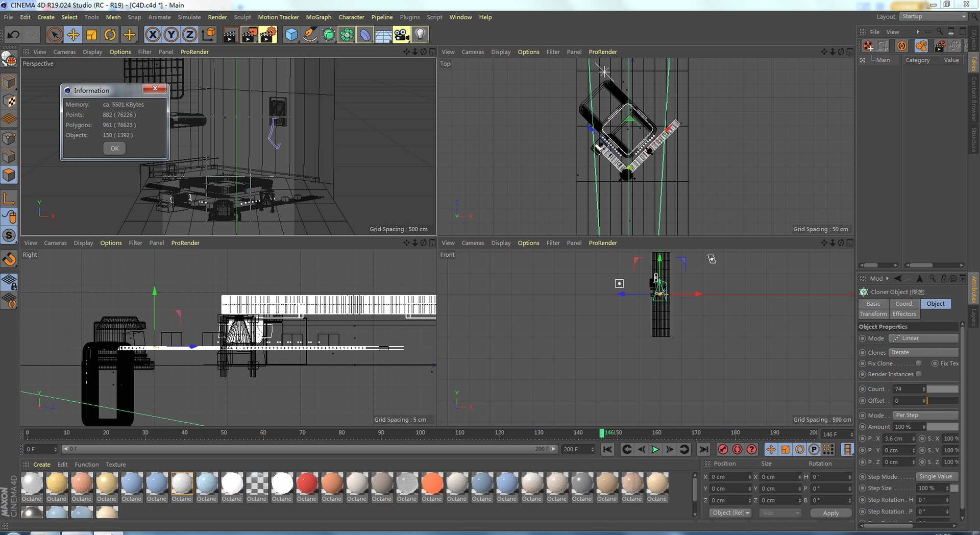
Task: Click the timeline frame 100 marker
Action: (x=420, y=432)
